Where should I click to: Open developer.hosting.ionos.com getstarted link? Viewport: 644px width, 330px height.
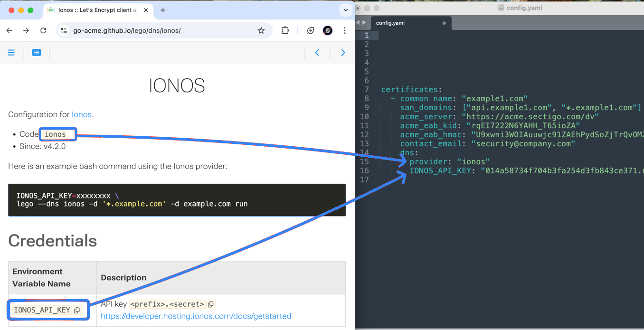click(x=196, y=316)
